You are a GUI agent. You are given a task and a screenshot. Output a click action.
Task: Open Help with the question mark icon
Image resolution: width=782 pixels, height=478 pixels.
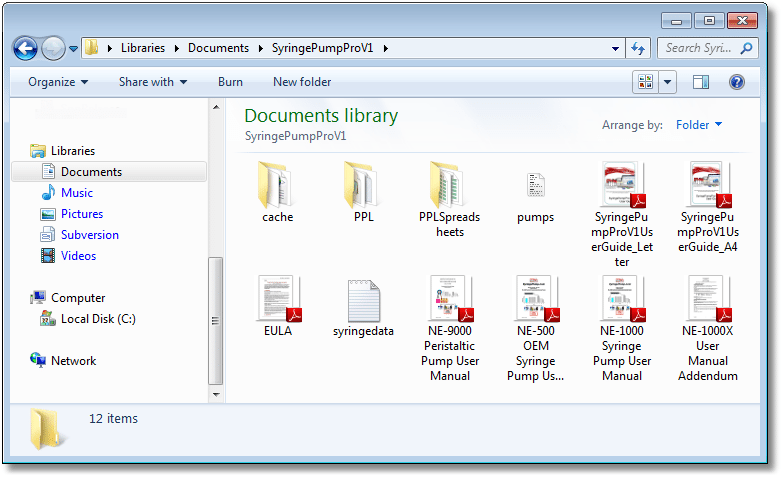pyautogui.click(x=737, y=82)
